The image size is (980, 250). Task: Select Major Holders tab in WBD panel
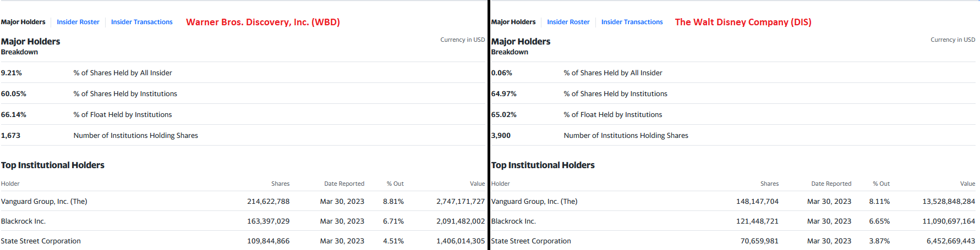23,22
